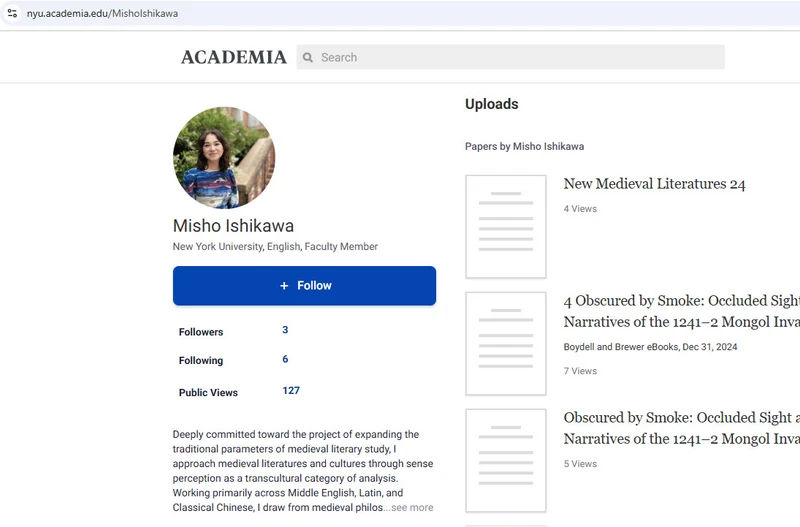Click the search magnifier icon

point(308,58)
